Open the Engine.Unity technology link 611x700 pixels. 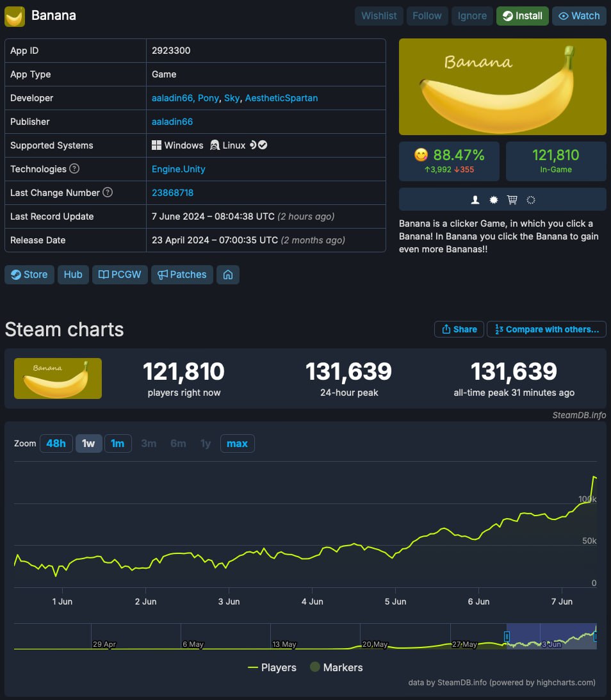coord(178,169)
